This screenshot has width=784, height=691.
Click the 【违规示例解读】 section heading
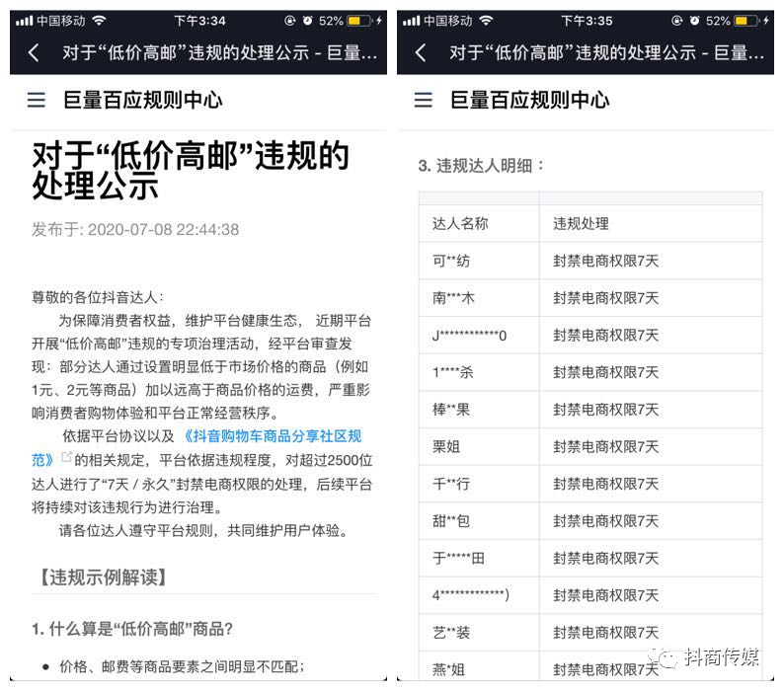point(103,576)
